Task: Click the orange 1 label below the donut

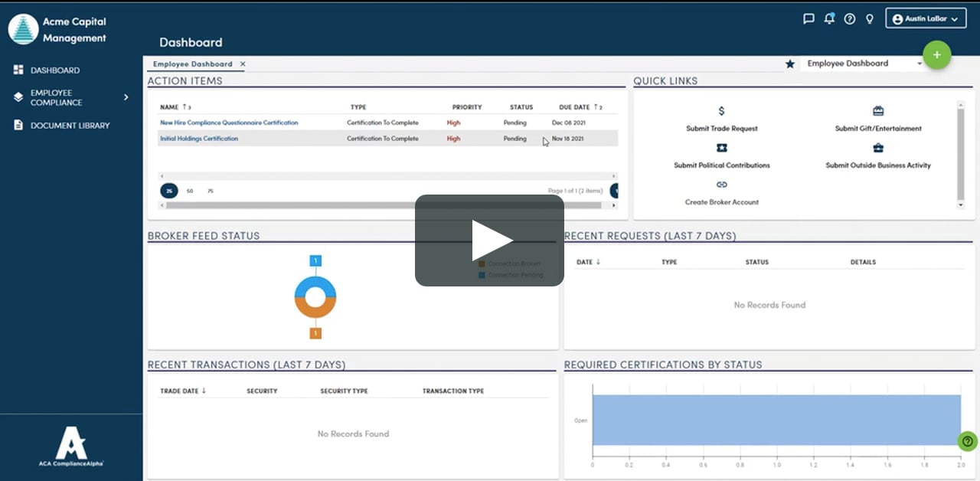Action: (315, 333)
